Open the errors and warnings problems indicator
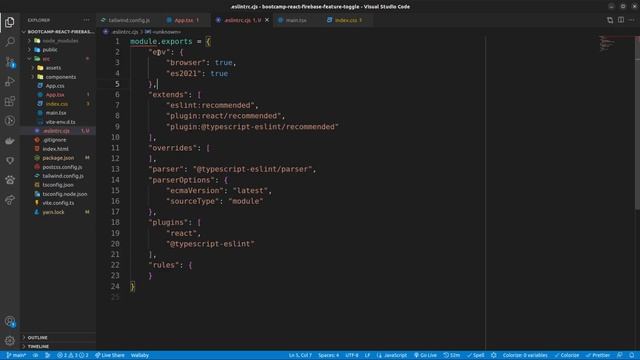The image size is (640, 360). pyautogui.click(x=73, y=355)
